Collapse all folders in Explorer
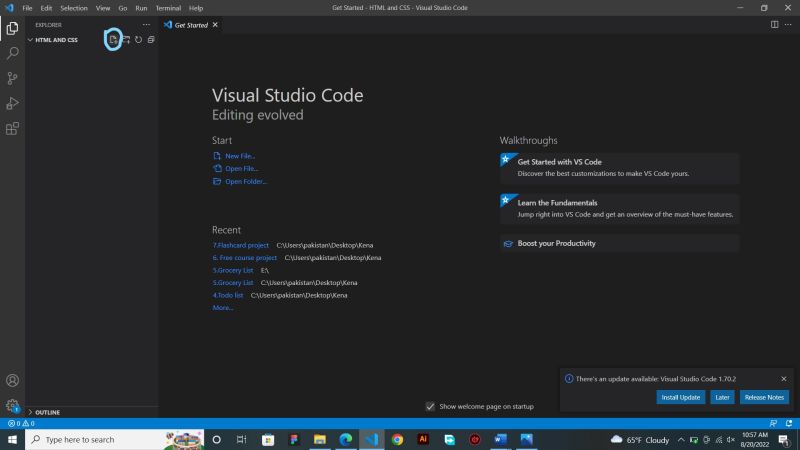This screenshot has width=800, height=450. (151, 39)
